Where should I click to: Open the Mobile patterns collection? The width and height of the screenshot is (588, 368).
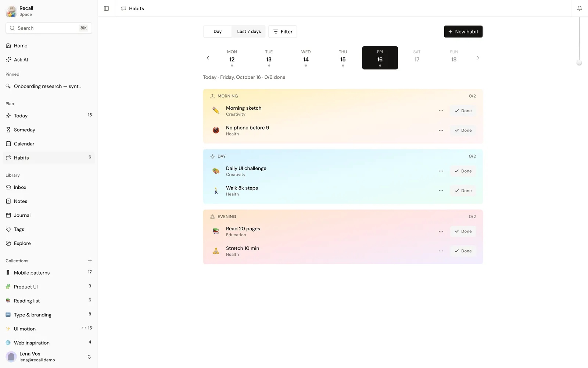pos(49,273)
